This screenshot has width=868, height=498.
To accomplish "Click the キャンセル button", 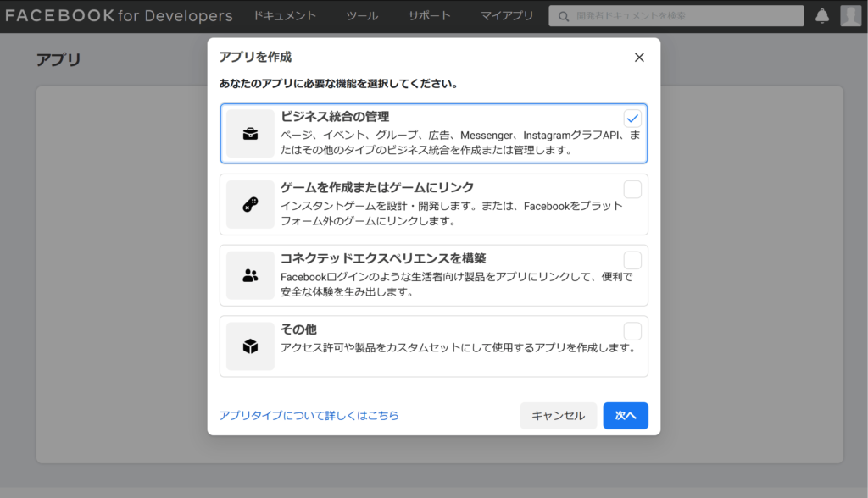I will (558, 416).
